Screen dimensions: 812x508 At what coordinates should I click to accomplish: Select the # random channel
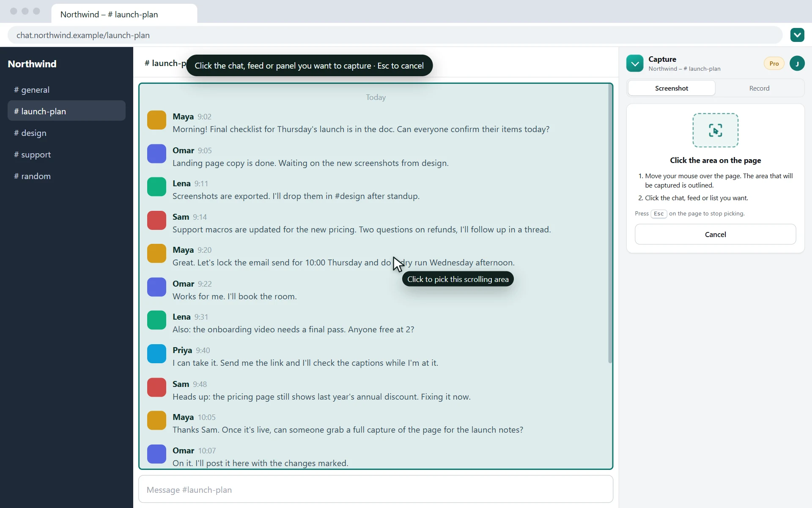[66, 176]
